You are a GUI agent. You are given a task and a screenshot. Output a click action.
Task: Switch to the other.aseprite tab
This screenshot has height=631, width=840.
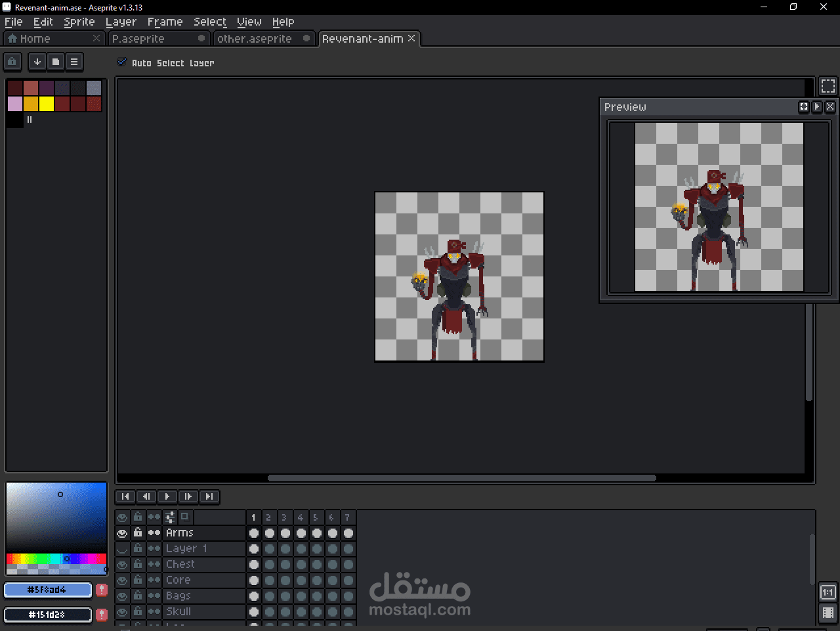255,39
